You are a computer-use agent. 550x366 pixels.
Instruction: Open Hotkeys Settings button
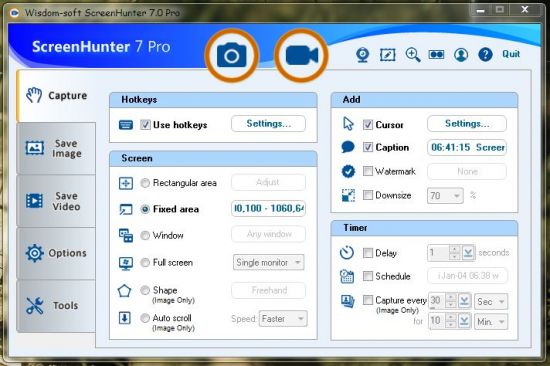pos(268,124)
